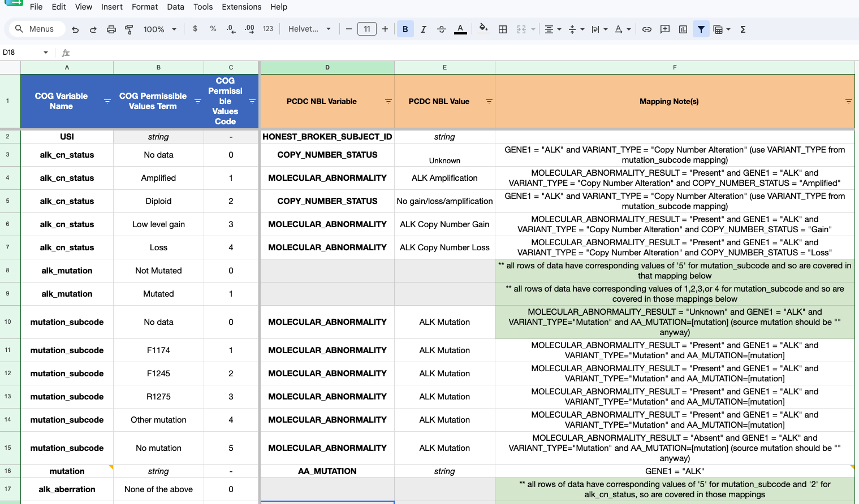The height and width of the screenshot is (504, 859).
Task: Open the File menu
Action: point(36,7)
